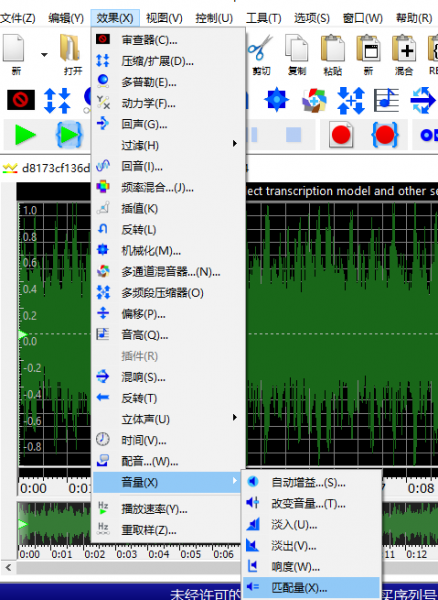
Task: Select 配音...(W)... menu entry
Action: click(x=168, y=461)
